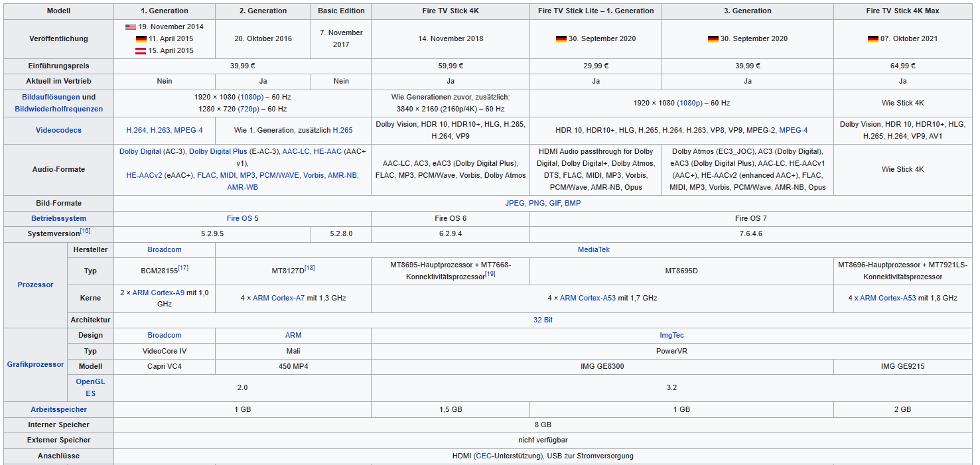Click the GIF image format link
This screenshot has height=465, width=980.
pos(555,203)
